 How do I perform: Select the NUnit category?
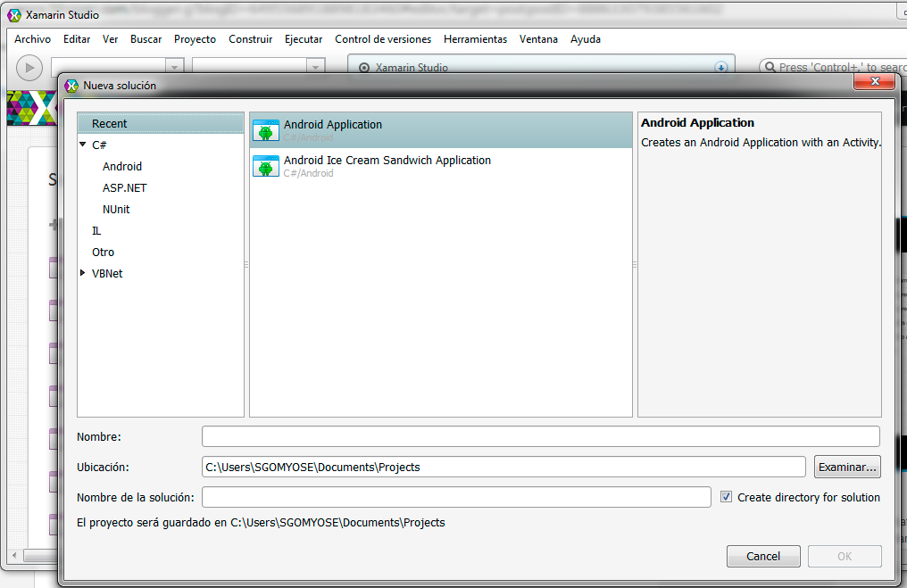pyautogui.click(x=116, y=209)
